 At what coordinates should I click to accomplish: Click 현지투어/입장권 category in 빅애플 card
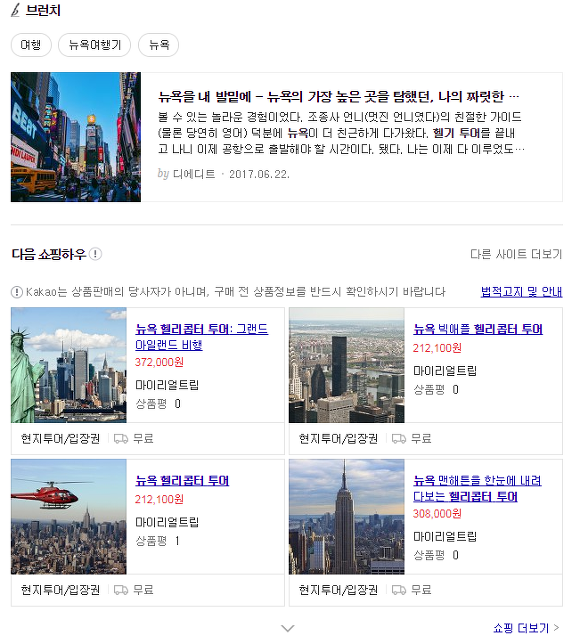click(x=338, y=439)
